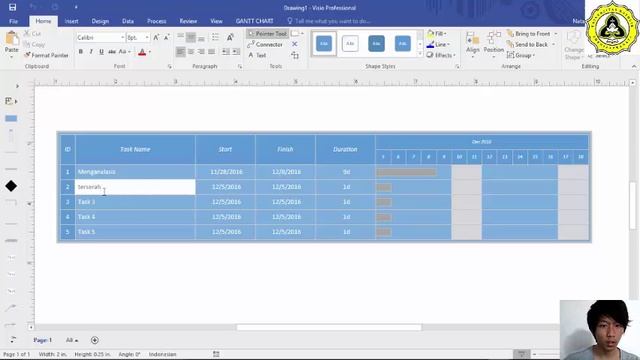Switch to the Data tab
This screenshot has height=360, width=640.
click(128, 21)
